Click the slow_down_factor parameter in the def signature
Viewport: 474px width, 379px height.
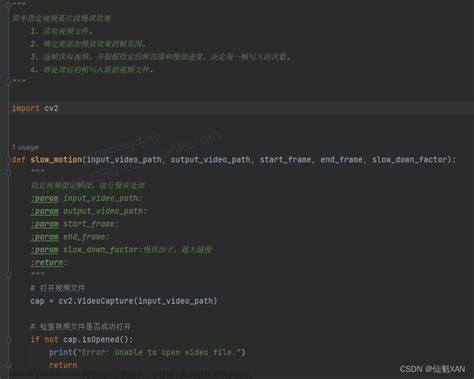[410, 160]
